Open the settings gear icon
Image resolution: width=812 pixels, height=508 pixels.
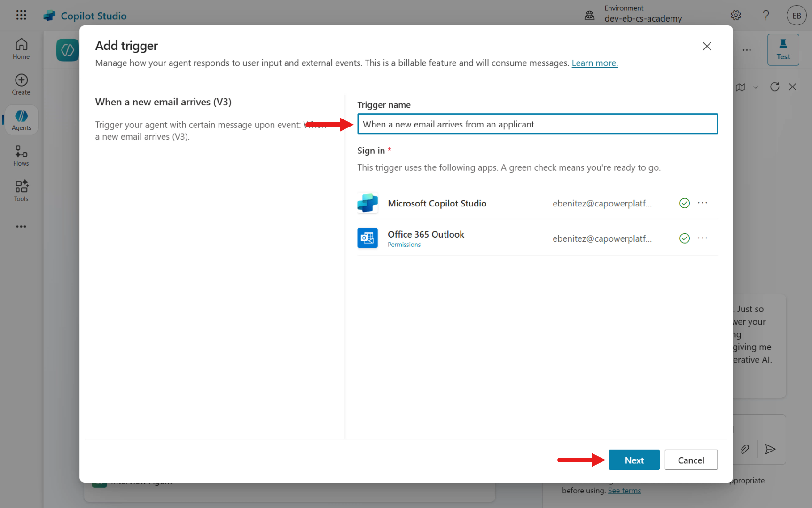736,16
